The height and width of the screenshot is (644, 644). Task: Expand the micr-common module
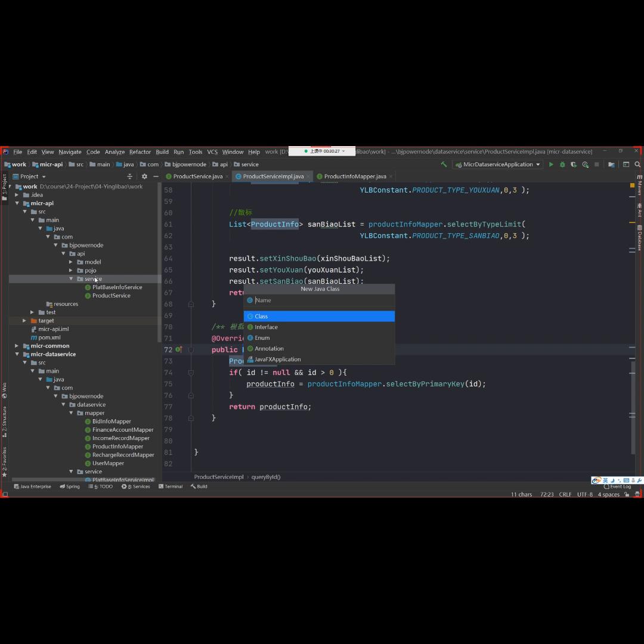point(17,346)
